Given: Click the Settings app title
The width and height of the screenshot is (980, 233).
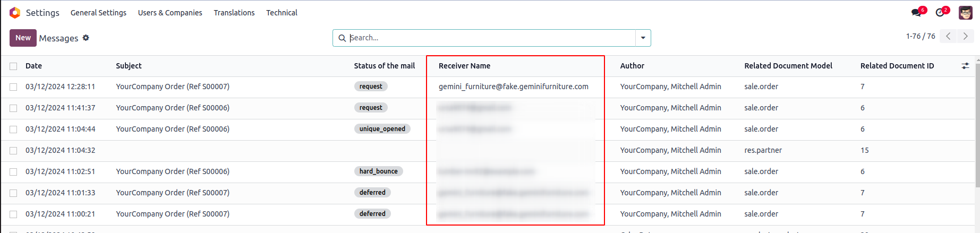Looking at the screenshot, I should coord(42,13).
